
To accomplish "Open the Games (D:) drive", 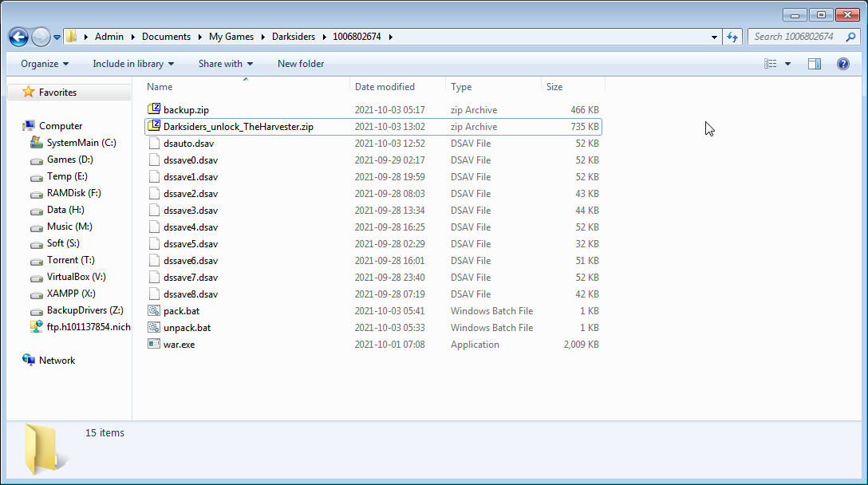I will tap(69, 160).
